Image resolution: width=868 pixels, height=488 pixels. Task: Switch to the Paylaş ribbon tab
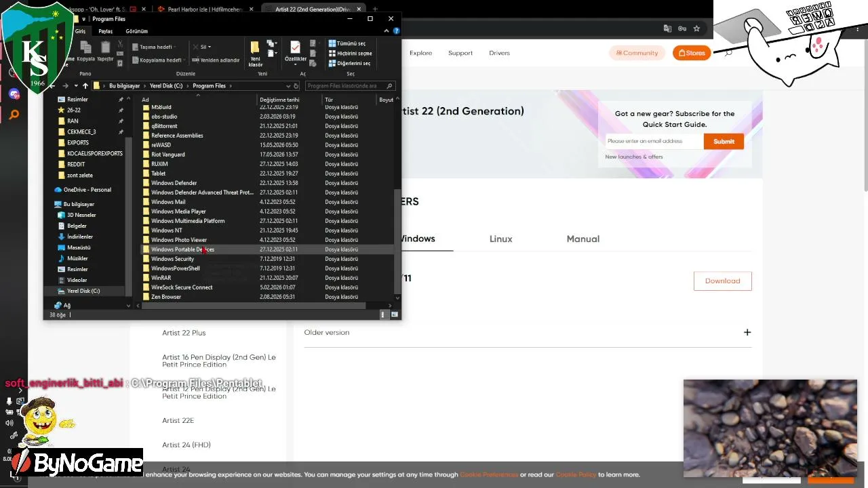(x=105, y=31)
